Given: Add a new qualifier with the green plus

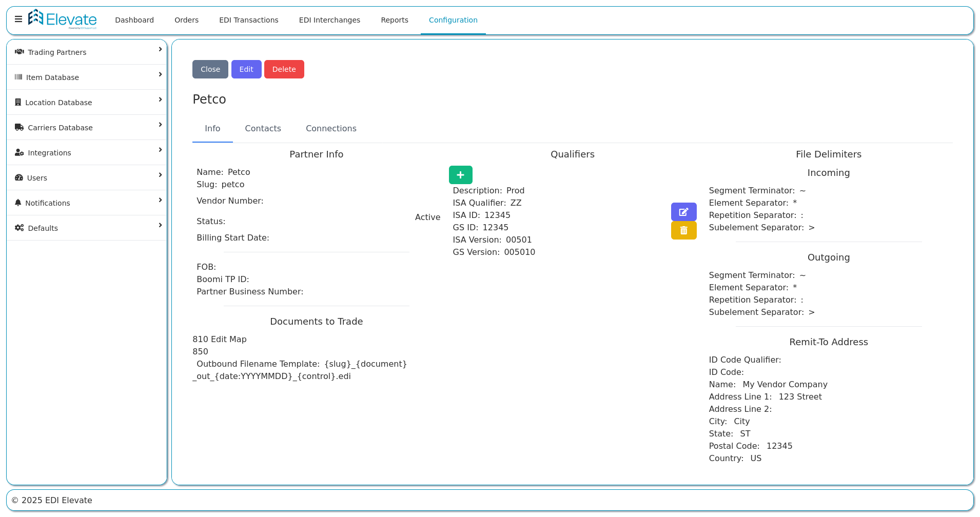Looking at the screenshot, I should coord(461,175).
